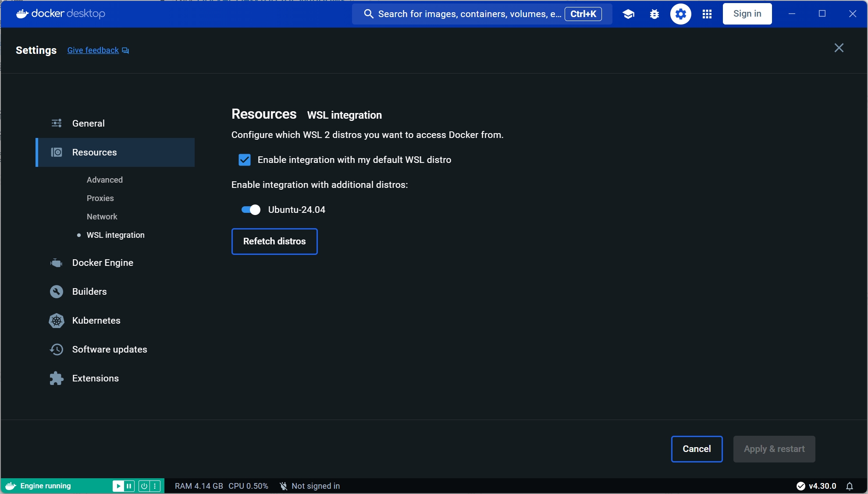Disable Ubuntu-24.04 integration toggle
Viewport: 868px width, 494px height.
coord(251,210)
